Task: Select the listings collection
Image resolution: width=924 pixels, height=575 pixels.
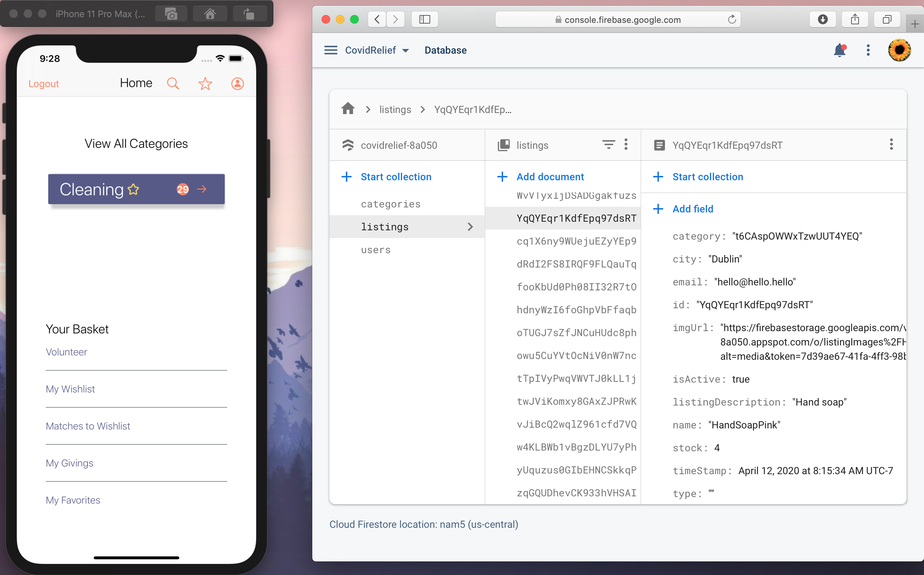Action: click(407, 227)
